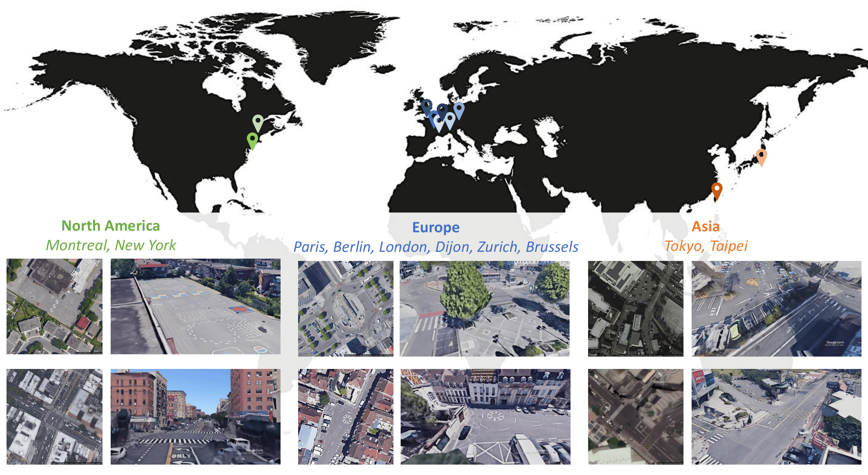Screen dimensions: 868x475
Task: Open the 3D Asian parking lot image
Action: (x=776, y=308)
